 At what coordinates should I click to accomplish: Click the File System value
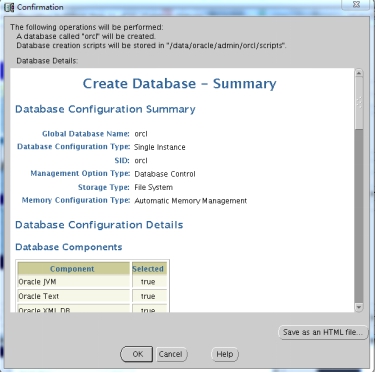(154, 187)
